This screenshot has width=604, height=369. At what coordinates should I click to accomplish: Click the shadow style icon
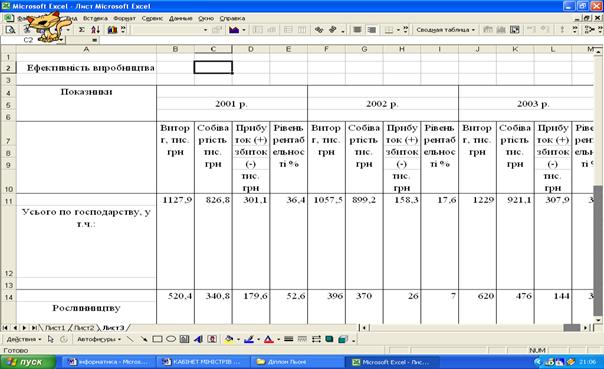pos(329,339)
